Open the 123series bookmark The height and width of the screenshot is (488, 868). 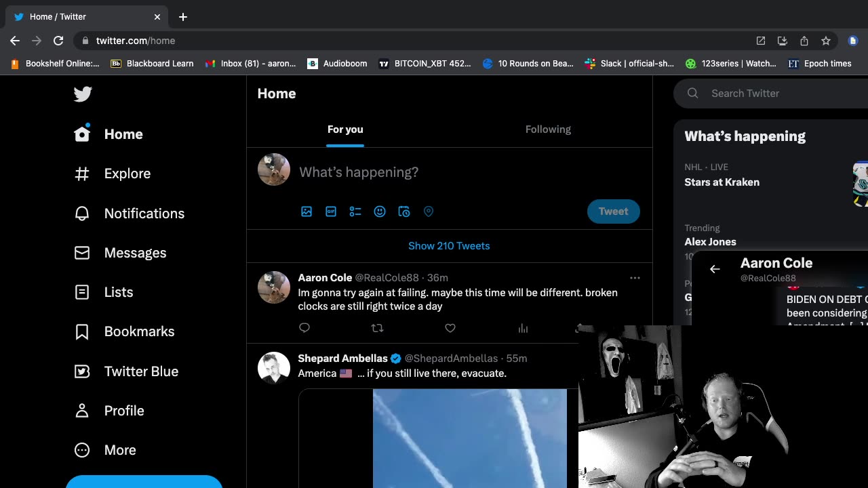pos(731,64)
